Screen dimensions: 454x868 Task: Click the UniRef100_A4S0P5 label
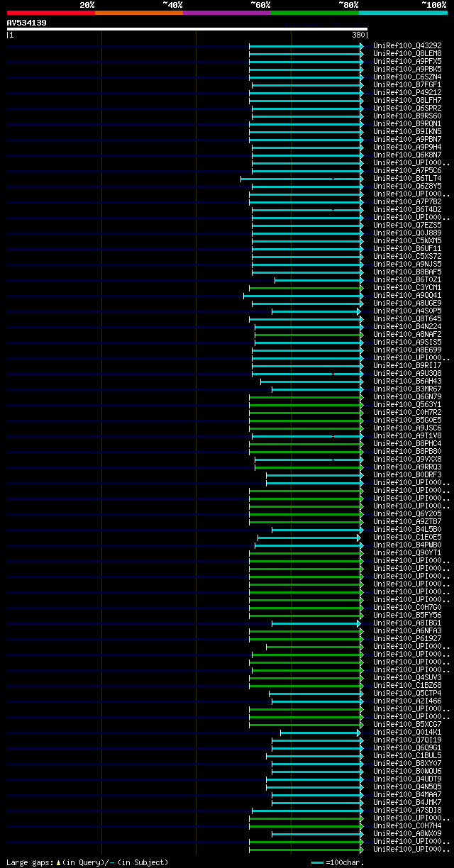pyautogui.click(x=407, y=311)
